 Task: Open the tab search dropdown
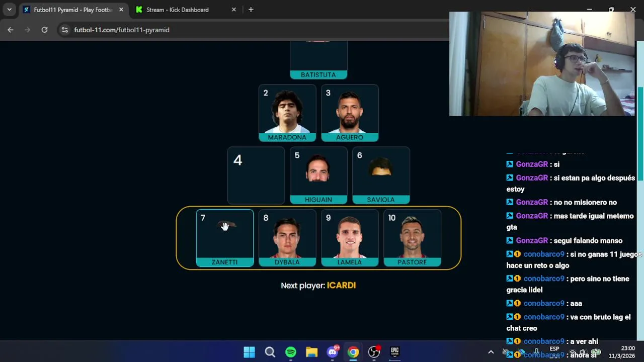coord(9,10)
